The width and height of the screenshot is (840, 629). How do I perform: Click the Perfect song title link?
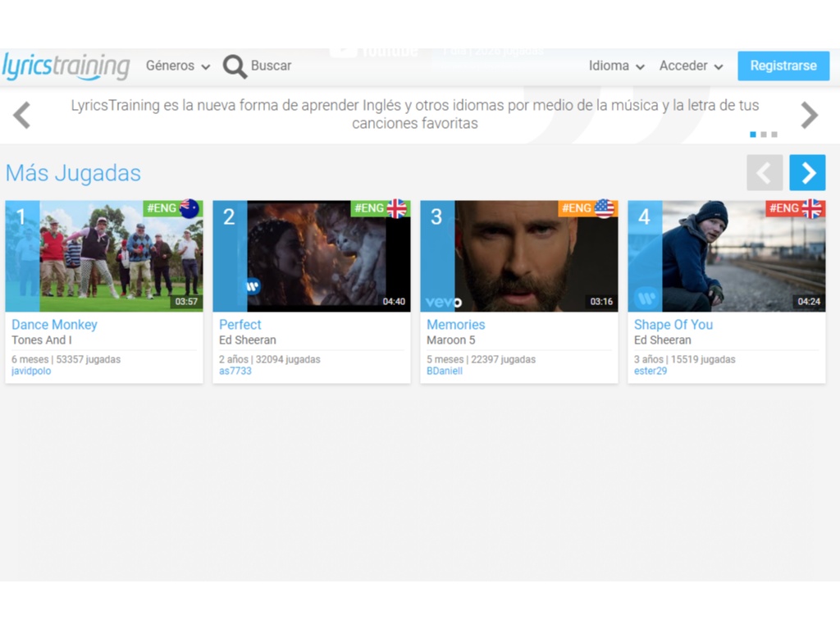(240, 325)
